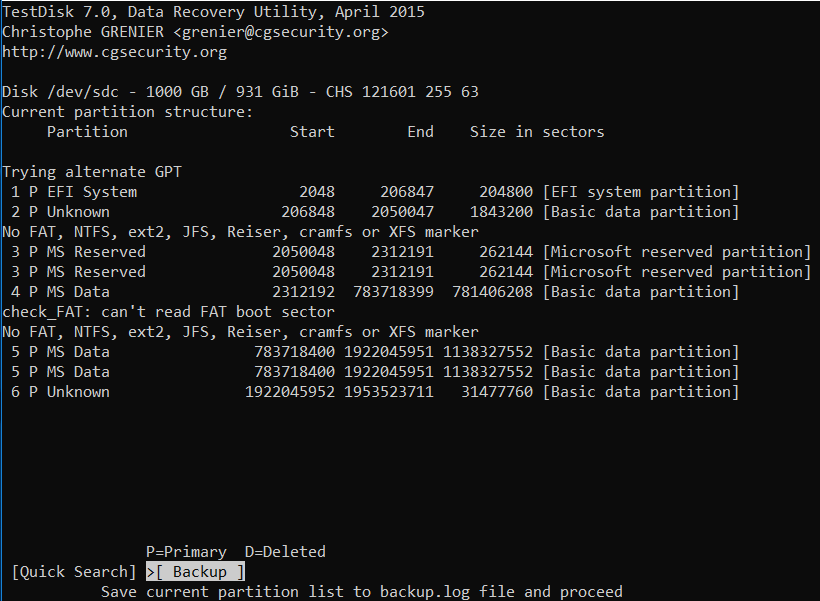820x601 pixels.
Task: Click the TestDisk 7.0 title line
Action: click(x=213, y=12)
